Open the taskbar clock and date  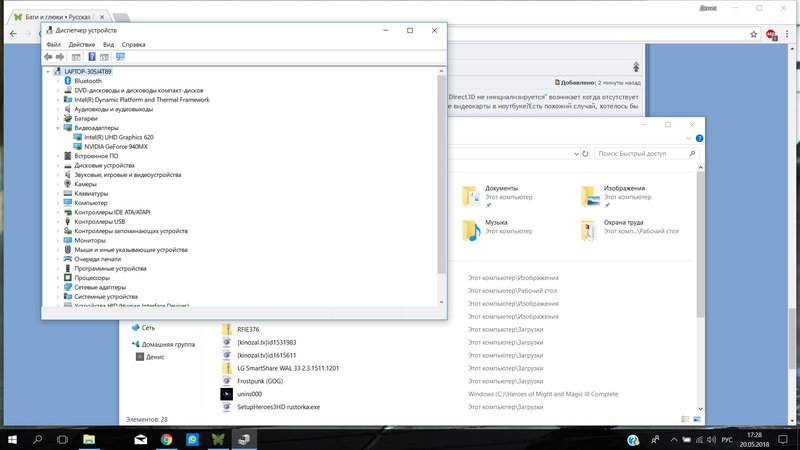click(x=754, y=439)
